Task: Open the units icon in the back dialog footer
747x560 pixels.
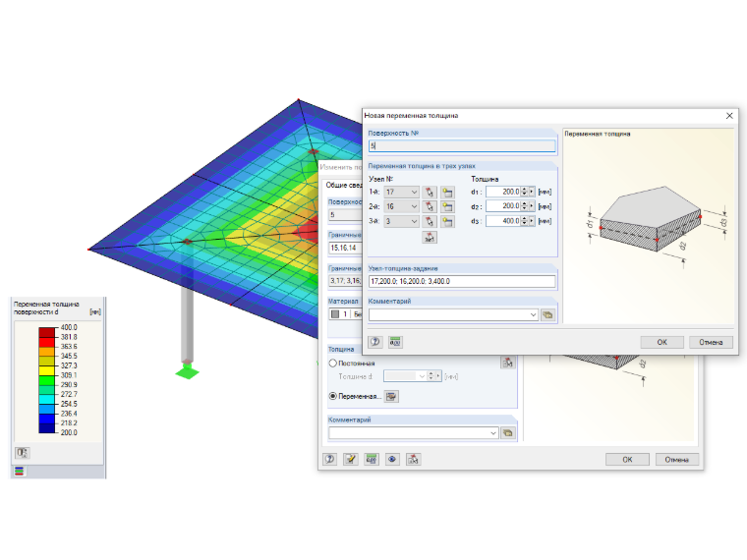Action: (x=372, y=459)
